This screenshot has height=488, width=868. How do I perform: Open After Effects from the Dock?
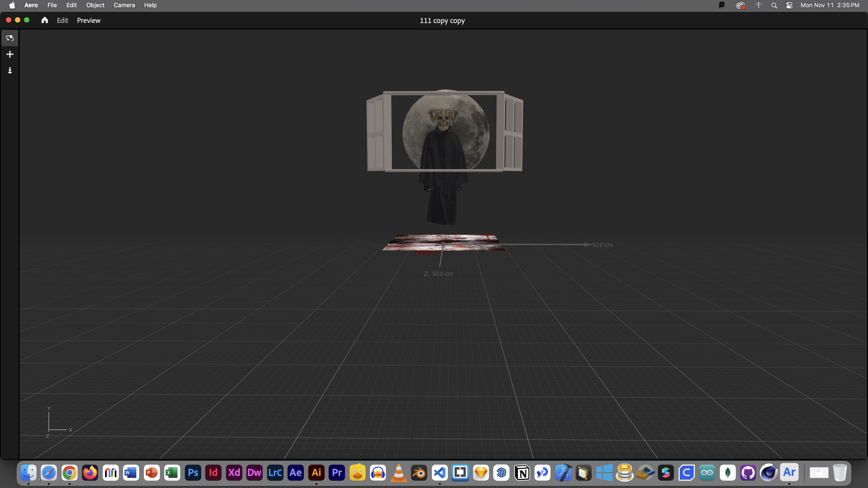(295, 472)
